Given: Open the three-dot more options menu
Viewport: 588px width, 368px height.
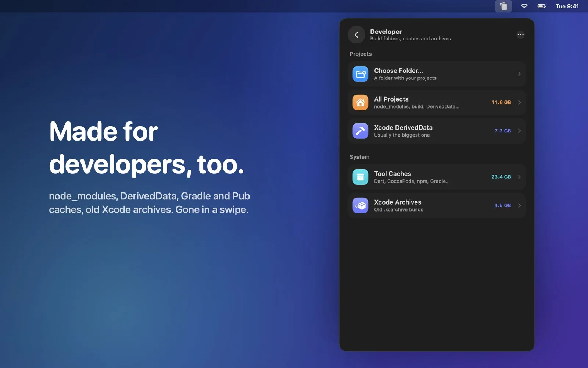Looking at the screenshot, I should coord(520,35).
